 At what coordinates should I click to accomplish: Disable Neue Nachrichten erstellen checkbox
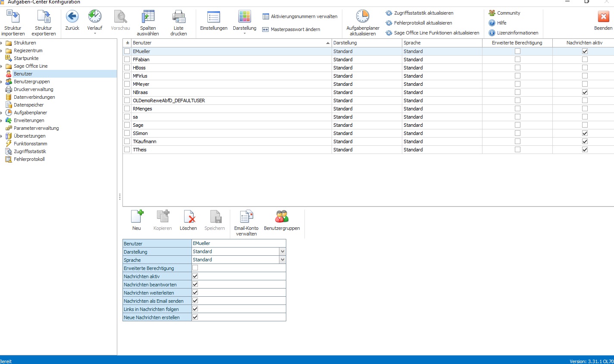[x=195, y=317]
